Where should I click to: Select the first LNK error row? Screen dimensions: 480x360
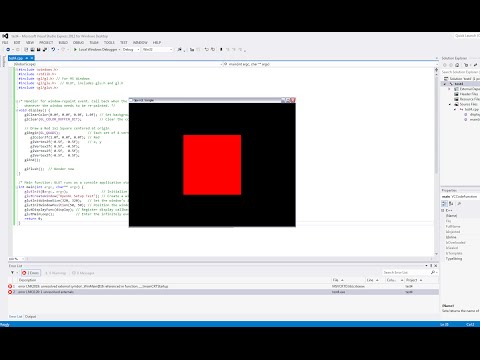223,286
